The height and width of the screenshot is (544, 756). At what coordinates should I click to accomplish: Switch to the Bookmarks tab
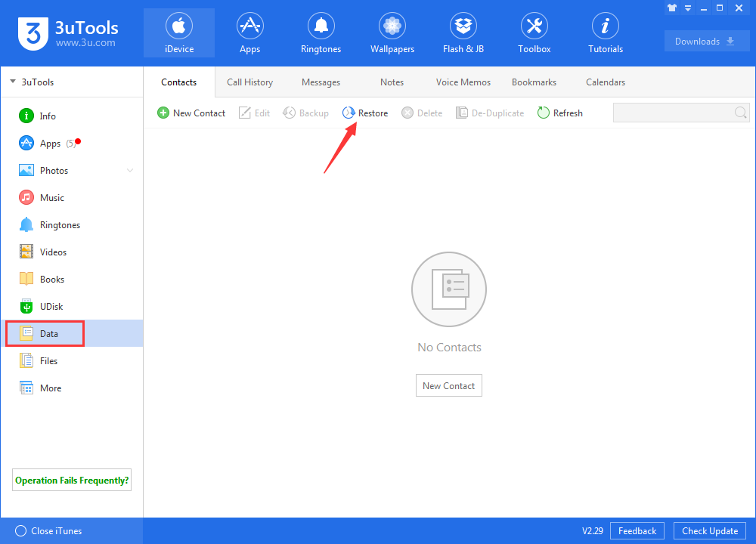click(534, 82)
